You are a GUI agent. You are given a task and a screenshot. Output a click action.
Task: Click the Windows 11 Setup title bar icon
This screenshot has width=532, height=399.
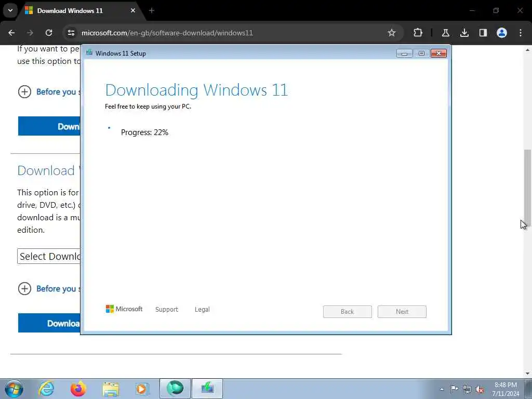click(x=89, y=52)
